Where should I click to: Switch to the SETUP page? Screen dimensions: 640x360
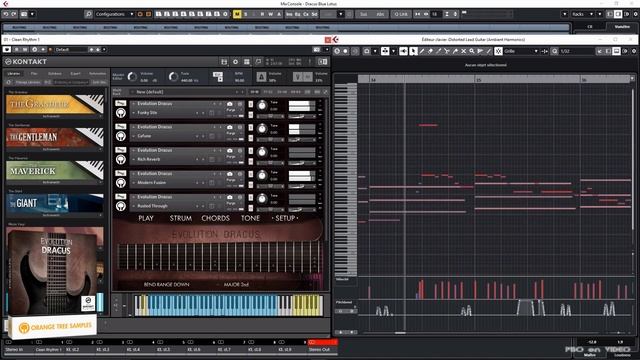pos(285,218)
